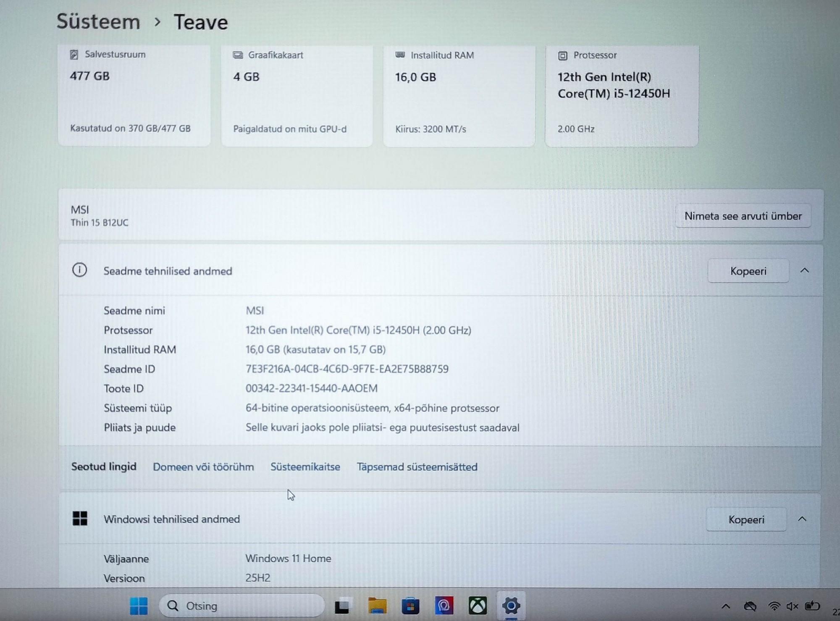Screen dimensions: 840x621
Task: Collapse Seadme tehnilised andmed section
Action: point(804,271)
